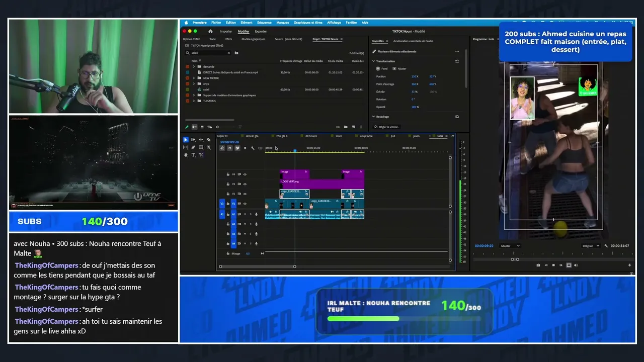Switch project panel to list view
The image size is (644, 362).
(195, 127)
